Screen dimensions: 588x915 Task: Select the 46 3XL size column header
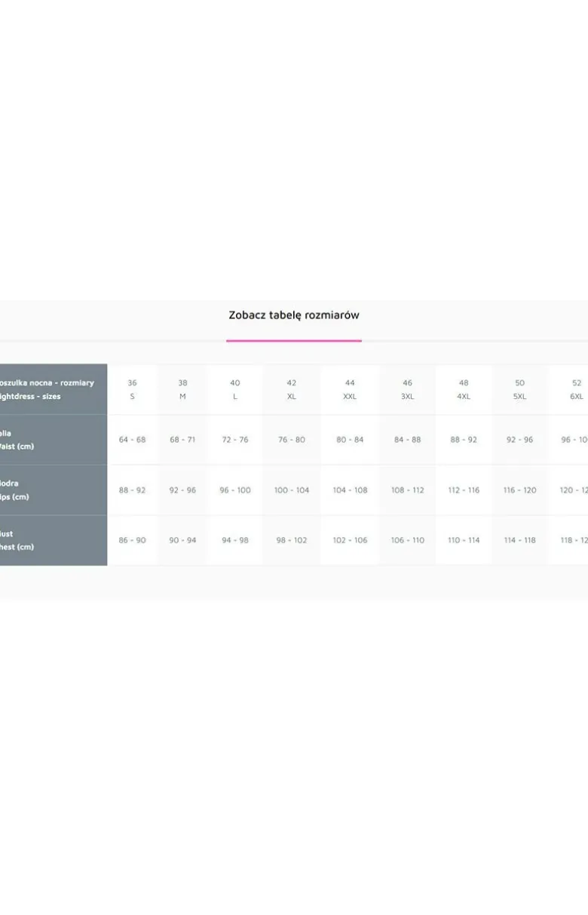pyautogui.click(x=407, y=389)
